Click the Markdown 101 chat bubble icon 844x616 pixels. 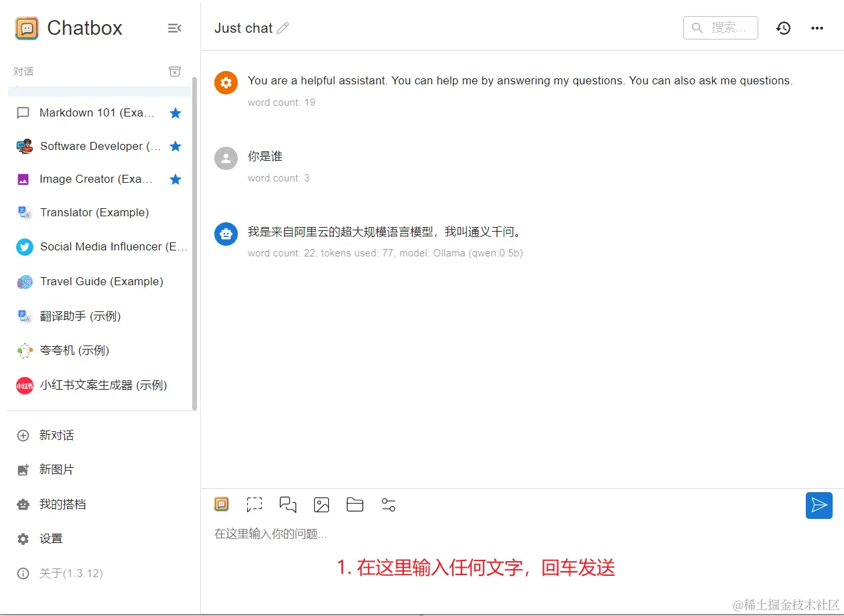[23, 113]
